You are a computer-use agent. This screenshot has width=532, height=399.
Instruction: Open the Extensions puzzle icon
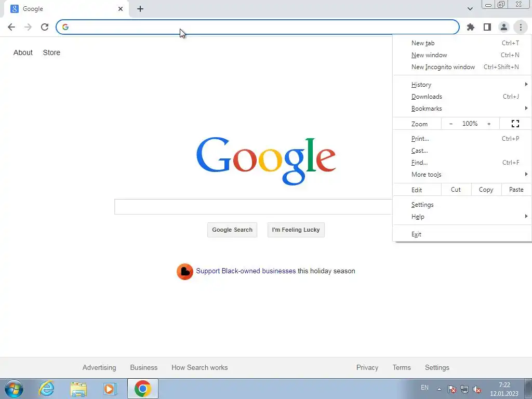tap(471, 27)
